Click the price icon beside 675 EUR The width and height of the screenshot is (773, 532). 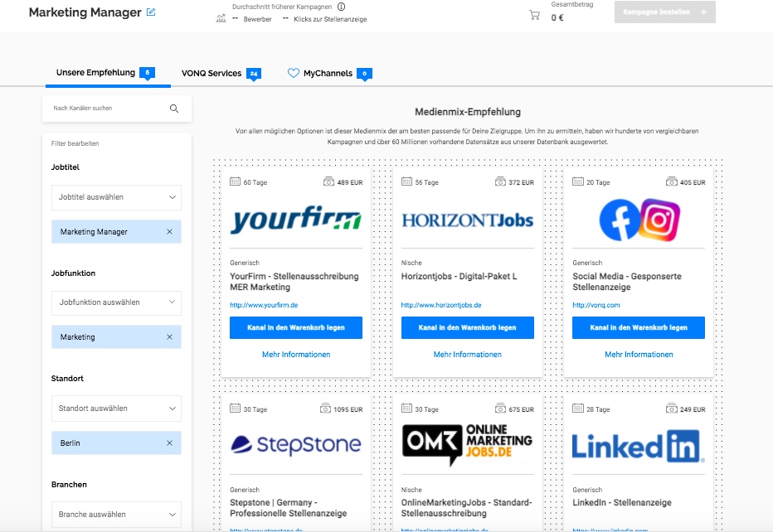(500, 409)
